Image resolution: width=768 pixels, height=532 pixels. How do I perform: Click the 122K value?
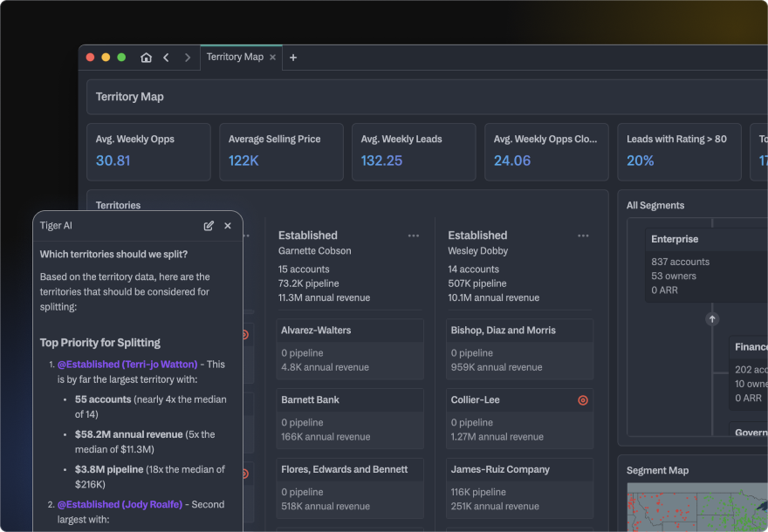[243, 160]
